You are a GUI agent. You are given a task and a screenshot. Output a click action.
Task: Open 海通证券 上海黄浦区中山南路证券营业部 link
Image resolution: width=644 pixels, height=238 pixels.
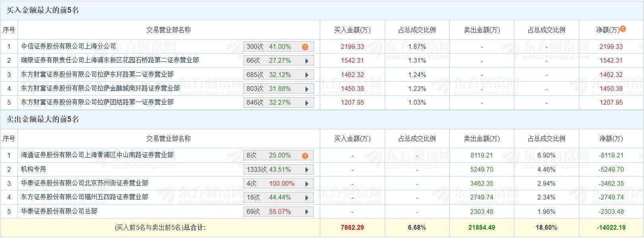coord(97,155)
